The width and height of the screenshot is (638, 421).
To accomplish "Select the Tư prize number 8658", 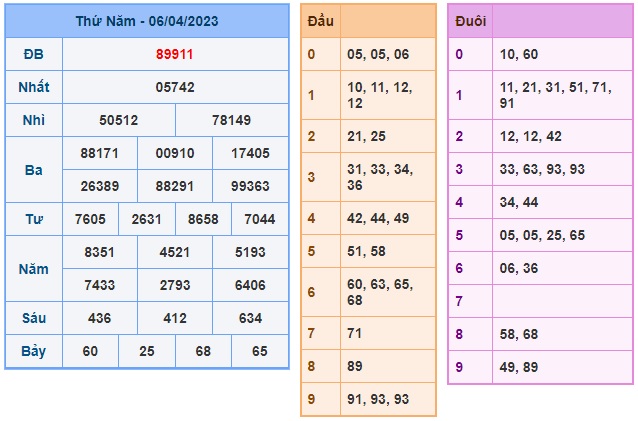I will click(203, 219).
